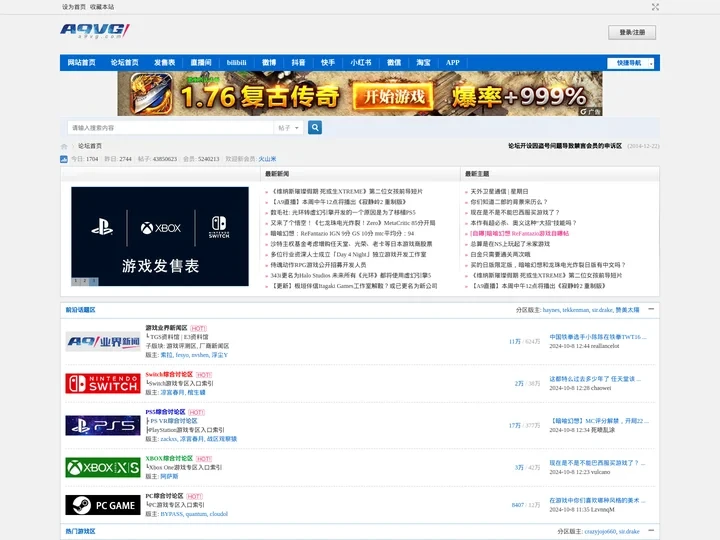This screenshot has width=720, height=540.
Task: Collapse the 热门游戏区 section
Action: tap(651, 530)
